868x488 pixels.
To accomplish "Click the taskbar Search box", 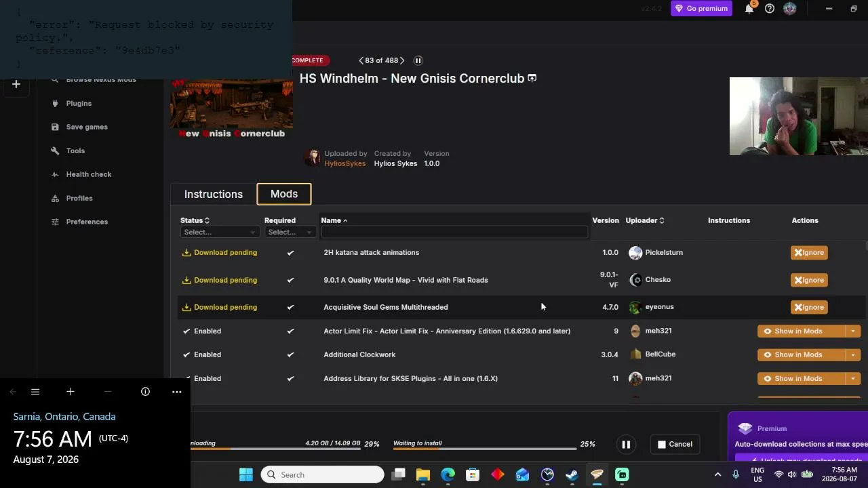I will pyautogui.click(x=323, y=474).
